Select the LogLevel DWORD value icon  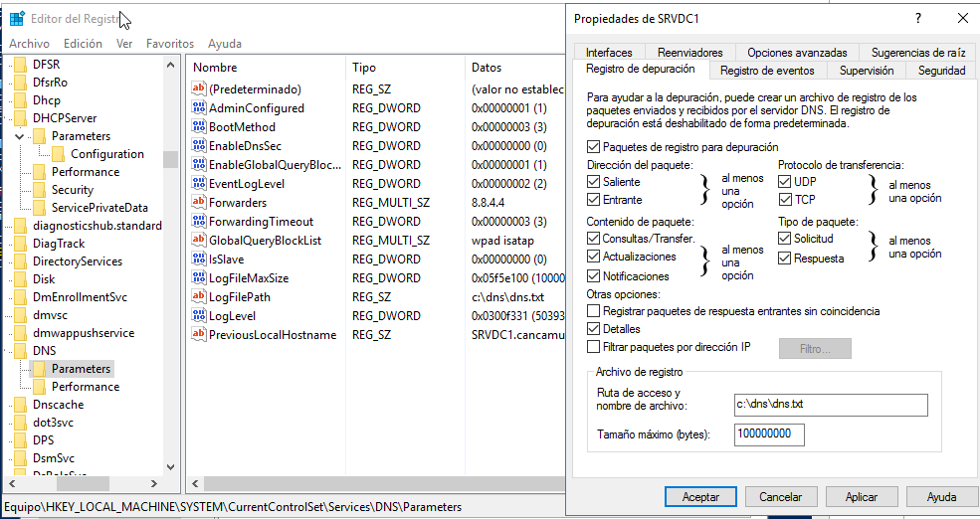tap(197, 316)
